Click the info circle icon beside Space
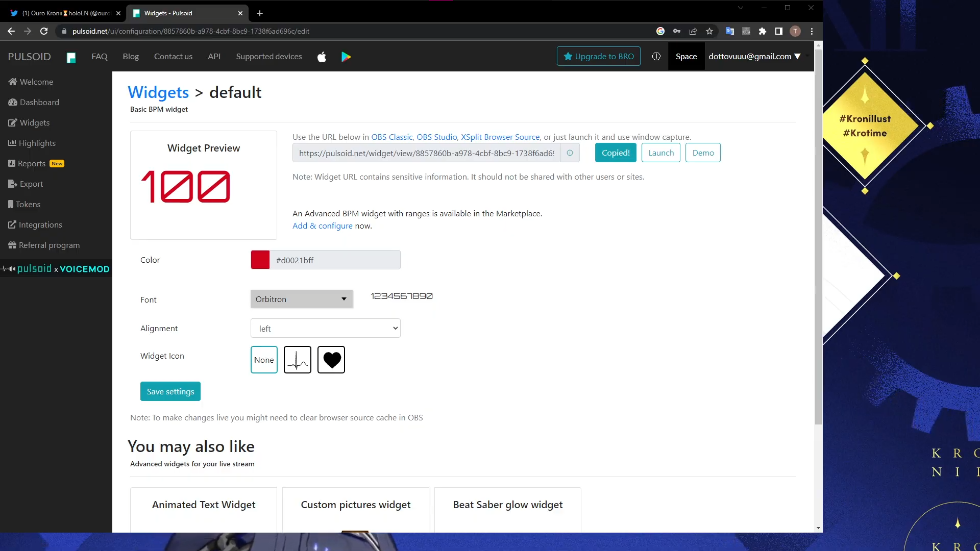 pyautogui.click(x=656, y=57)
